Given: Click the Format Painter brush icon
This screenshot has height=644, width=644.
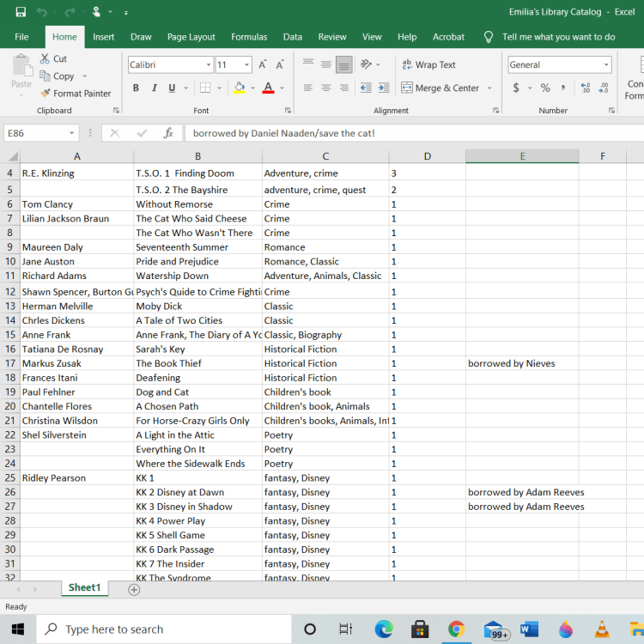Looking at the screenshot, I should 46,94.
